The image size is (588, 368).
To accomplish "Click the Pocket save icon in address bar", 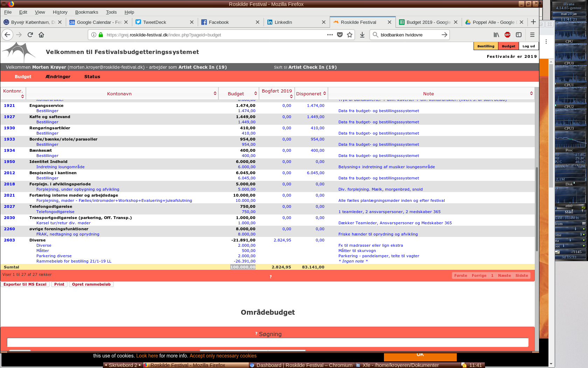I will [x=339, y=35].
